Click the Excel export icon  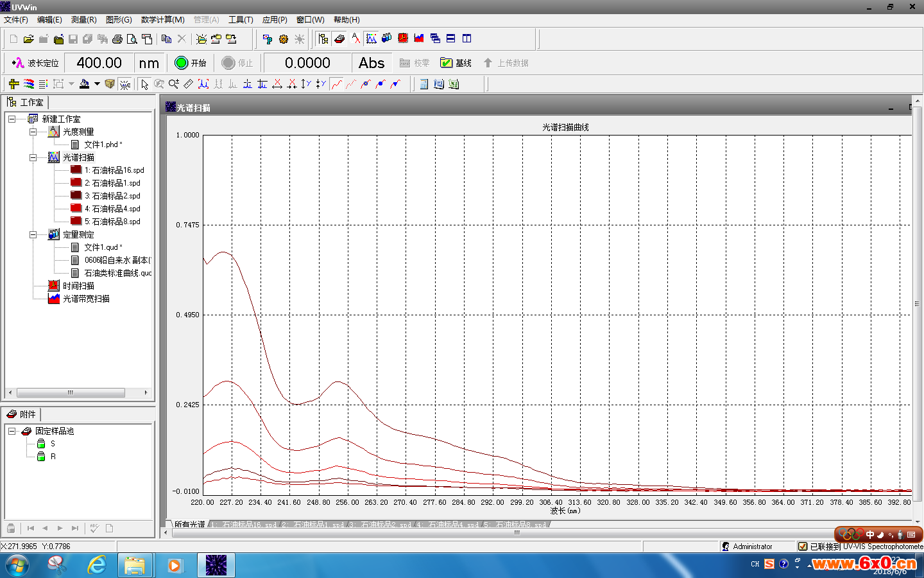click(454, 84)
